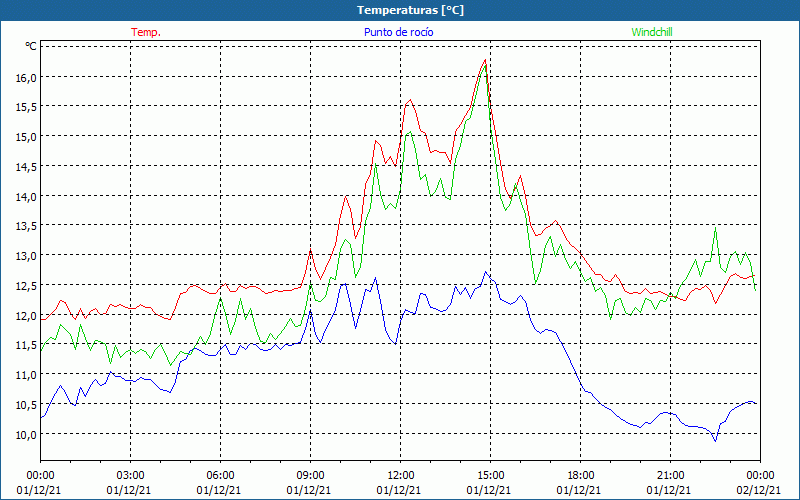
Task: Click the y-axis value '13,0'
Action: click(27, 256)
